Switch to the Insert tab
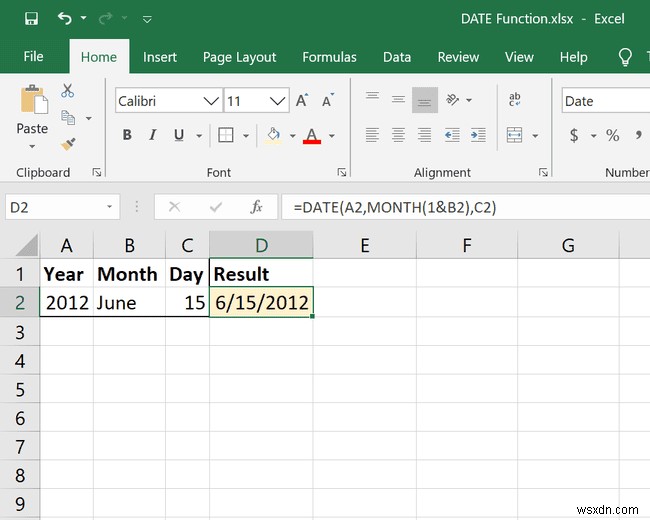Image resolution: width=650 pixels, height=520 pixels. pos(160,57)
